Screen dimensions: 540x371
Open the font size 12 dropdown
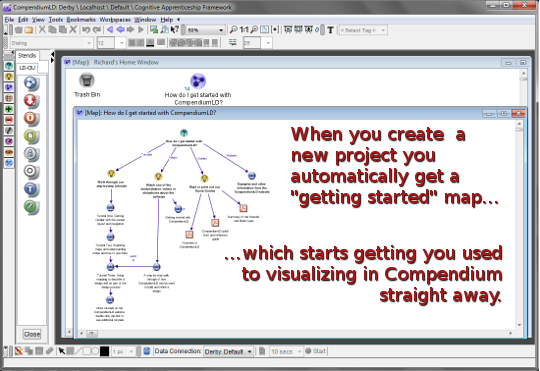(x=111, y=43)
